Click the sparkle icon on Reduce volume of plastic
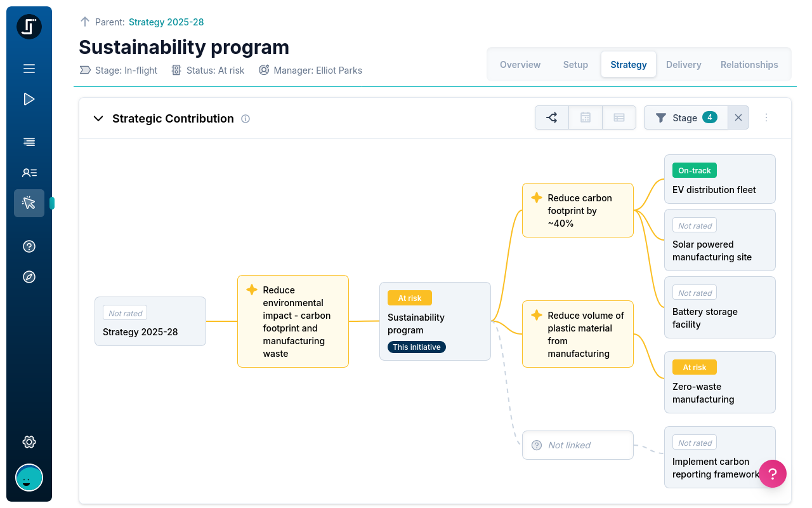Image resolution: width=812 pixels, height=508 pixels. 537,315
